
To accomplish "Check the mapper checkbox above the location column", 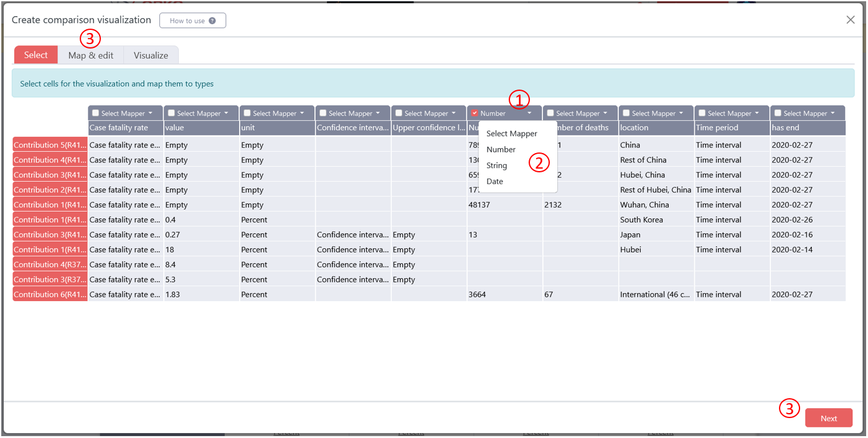I will (x=626, y=113).
